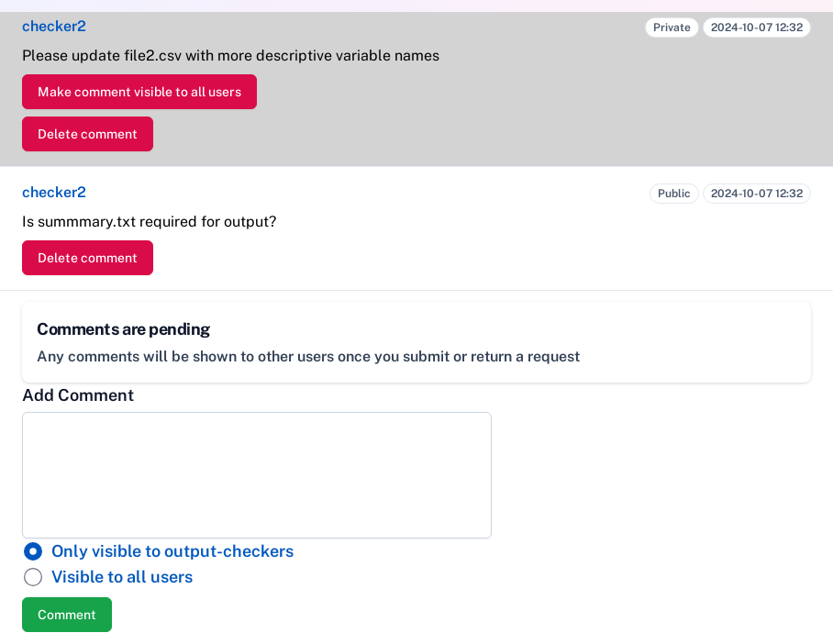This screenshot has height=644, width=833.
Task: Submit the comment with the green Comment button
Action: [x=66, y=615]
